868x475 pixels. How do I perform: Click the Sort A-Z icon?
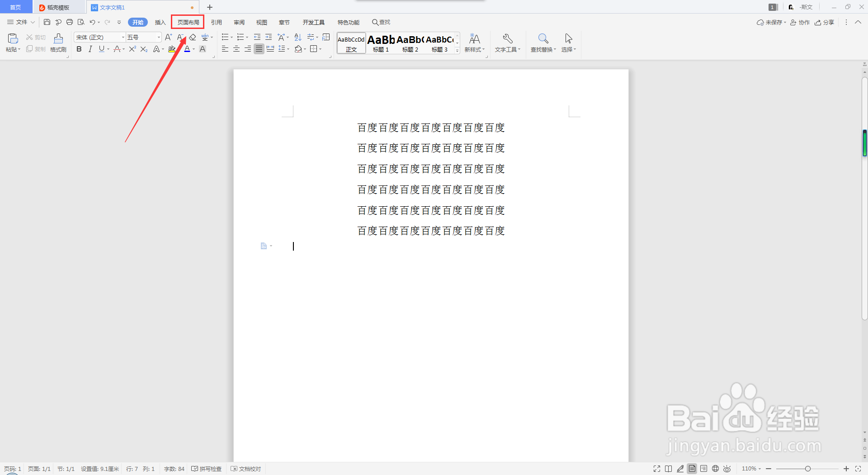click(x=298, y=37)
